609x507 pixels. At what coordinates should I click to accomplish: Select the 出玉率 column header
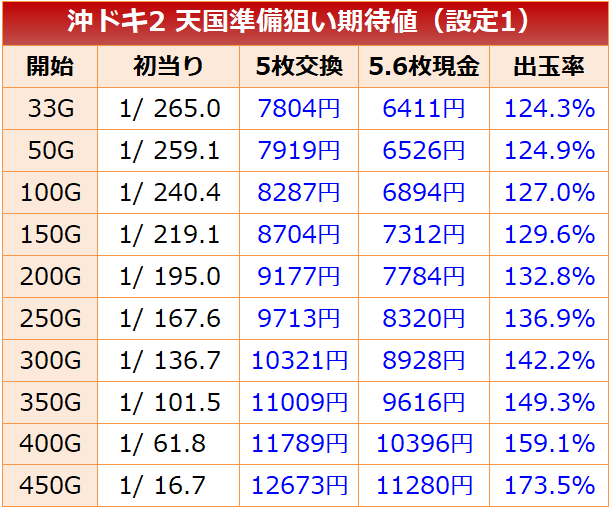(549, 66)
